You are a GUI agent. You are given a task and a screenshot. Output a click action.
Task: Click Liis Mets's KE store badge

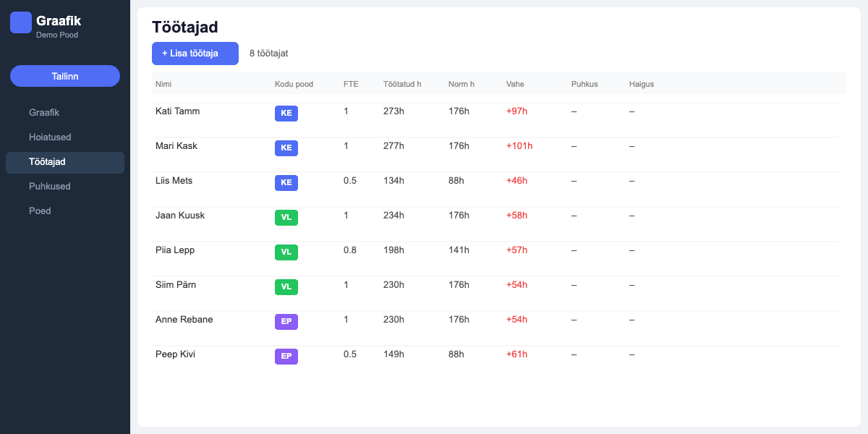click(286, 182)
